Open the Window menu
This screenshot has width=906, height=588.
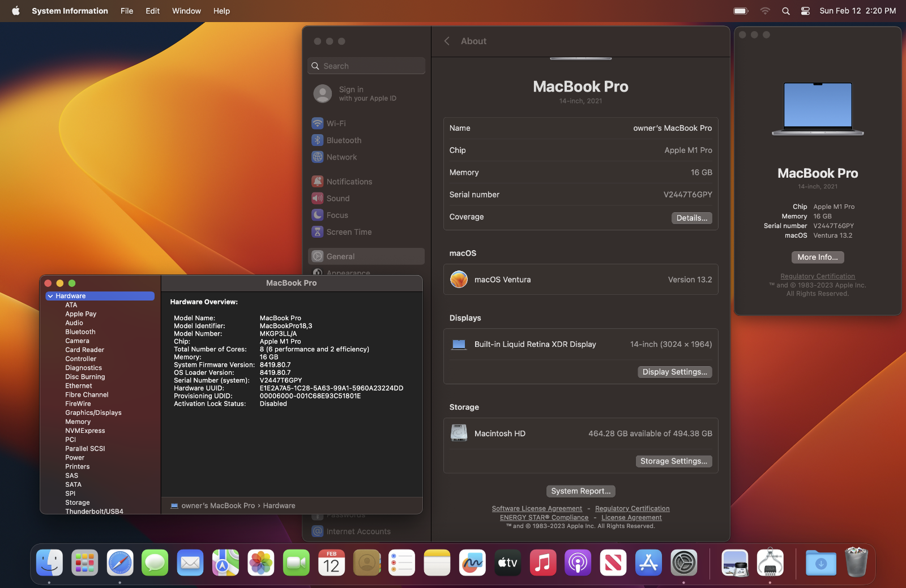pyautogui.click(x=186, y=11)
